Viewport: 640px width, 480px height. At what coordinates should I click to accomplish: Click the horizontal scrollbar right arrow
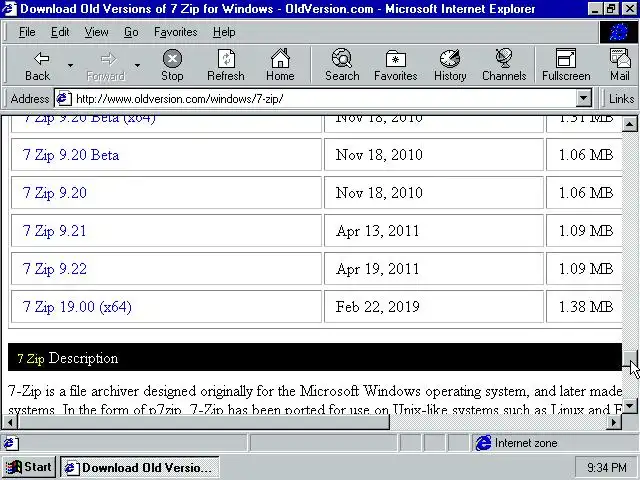614,422
